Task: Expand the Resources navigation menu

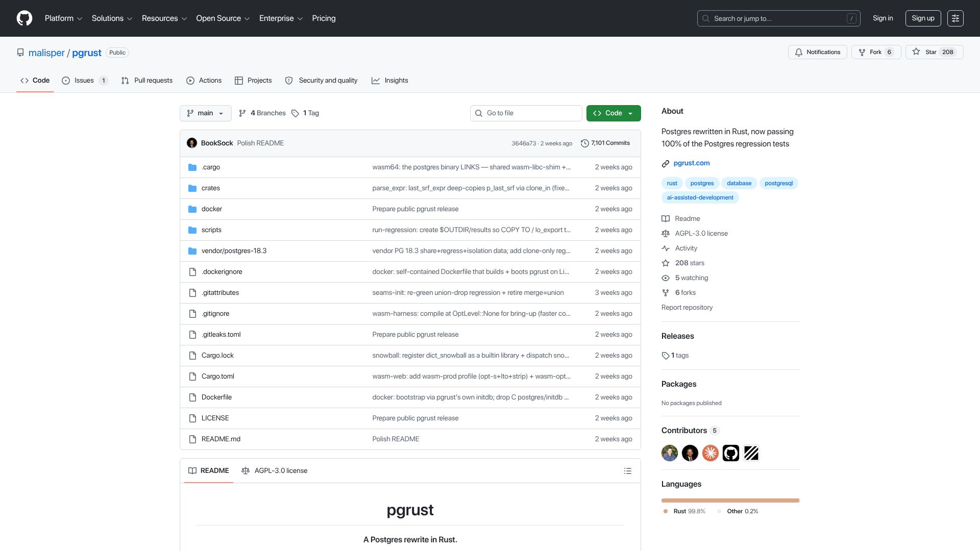Action: 164,18
